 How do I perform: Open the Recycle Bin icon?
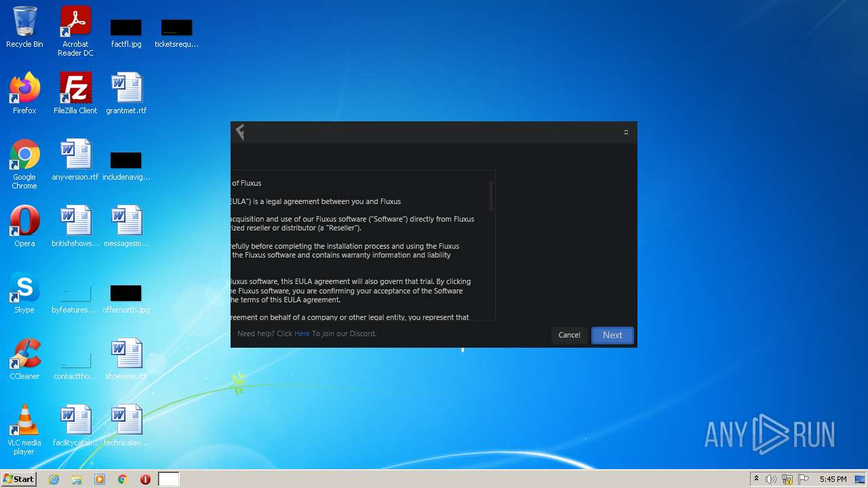(24, 27)
